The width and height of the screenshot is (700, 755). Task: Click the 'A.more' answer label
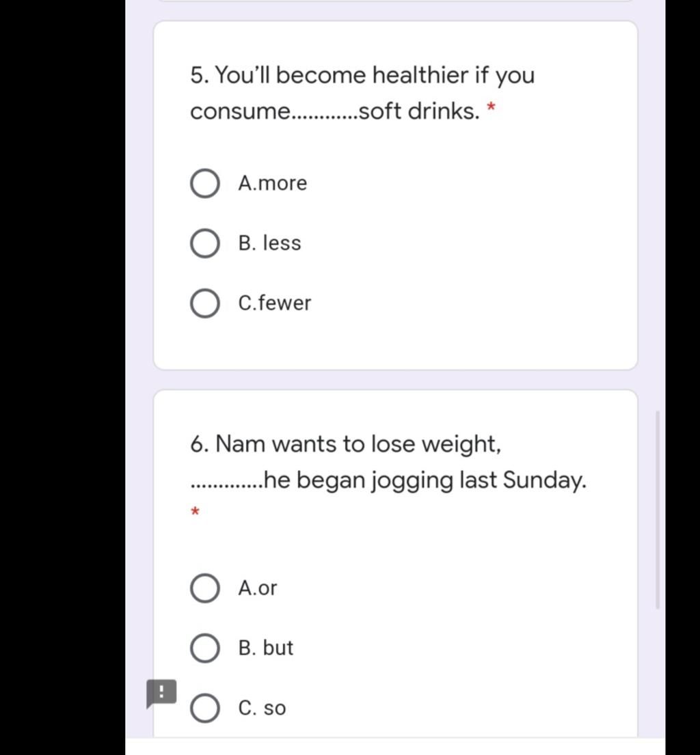click(x=272, y=183)
